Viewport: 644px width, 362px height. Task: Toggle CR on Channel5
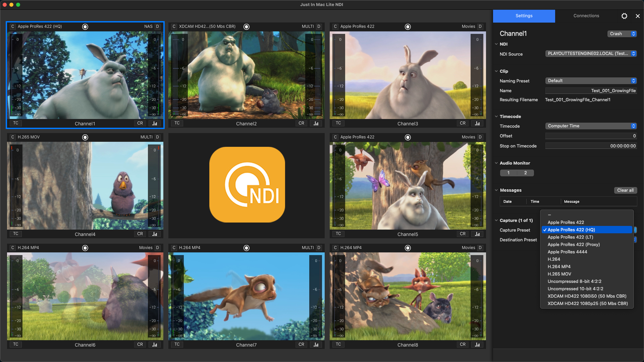pyautogui.click(x=463, y=234)
